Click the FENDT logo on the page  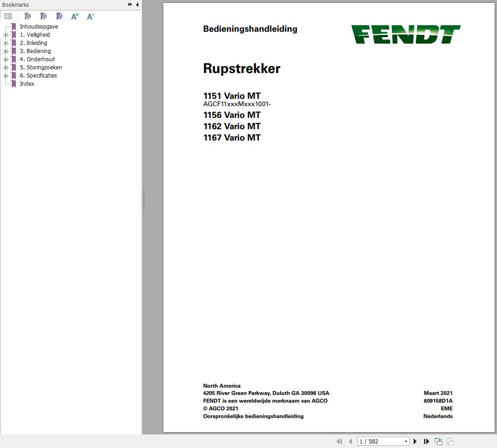[406, 34]
